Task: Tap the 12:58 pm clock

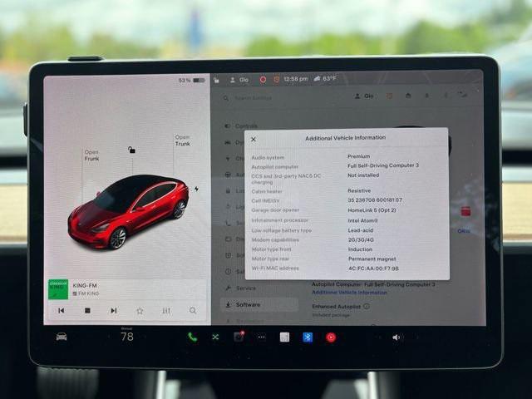Action: click(296, 79)
